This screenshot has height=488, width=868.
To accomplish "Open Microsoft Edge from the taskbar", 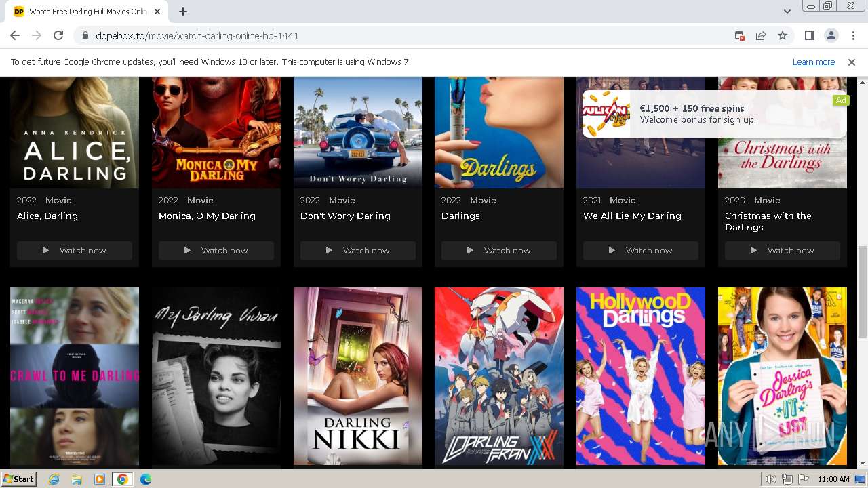I will (x=146, y=479).
